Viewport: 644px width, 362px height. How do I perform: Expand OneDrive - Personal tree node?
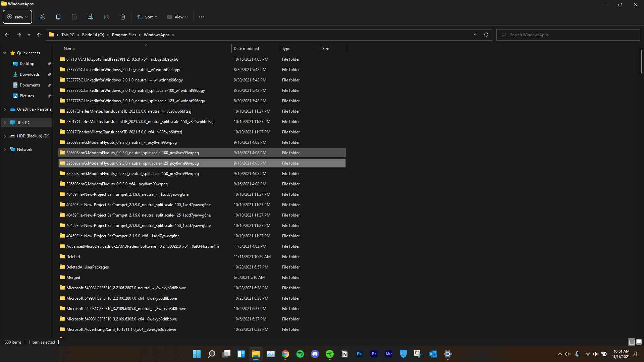pos(5,109)
